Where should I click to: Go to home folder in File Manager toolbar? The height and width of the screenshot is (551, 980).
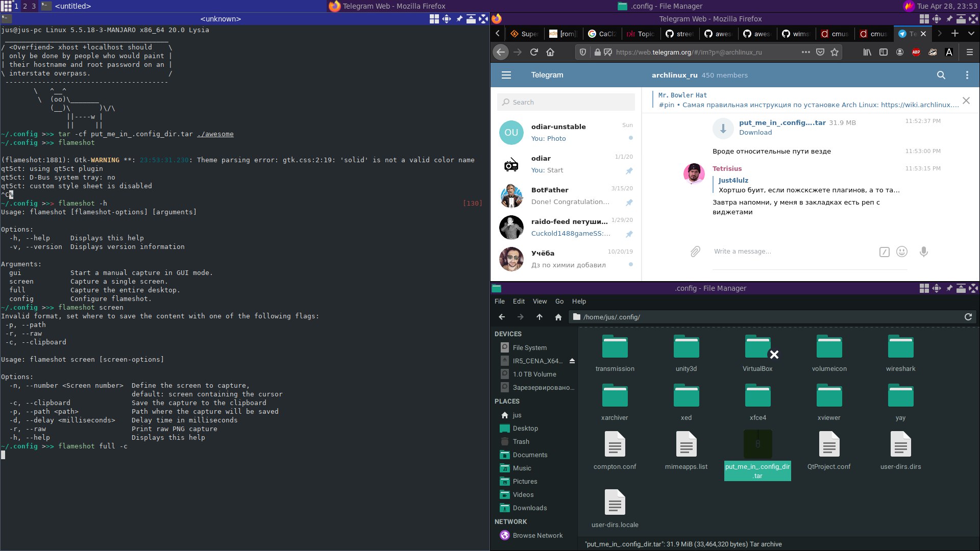[558, 317]
